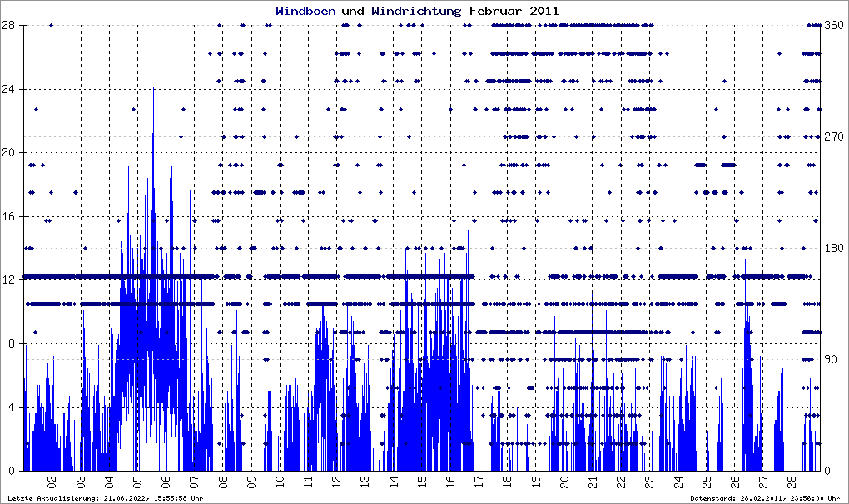Select left axis label 28

[8, 25]
